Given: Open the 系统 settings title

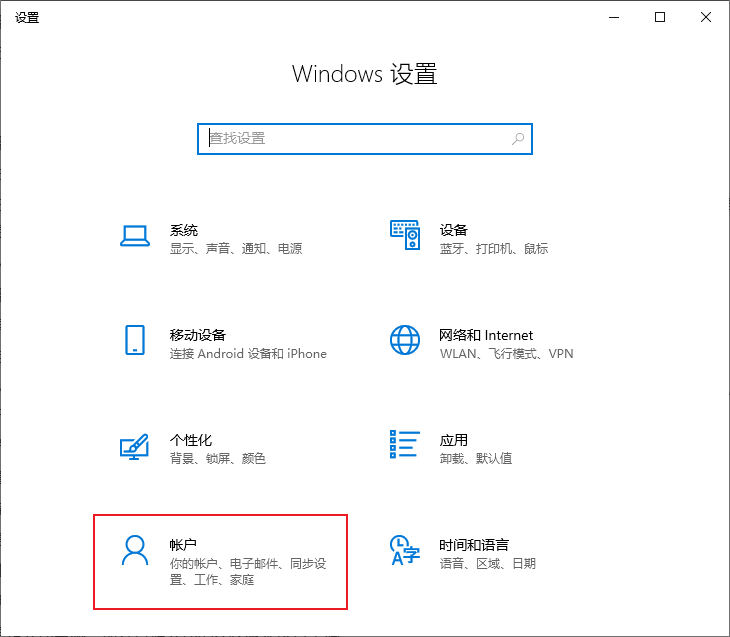Looking at the screenshot, I should 184,230.
